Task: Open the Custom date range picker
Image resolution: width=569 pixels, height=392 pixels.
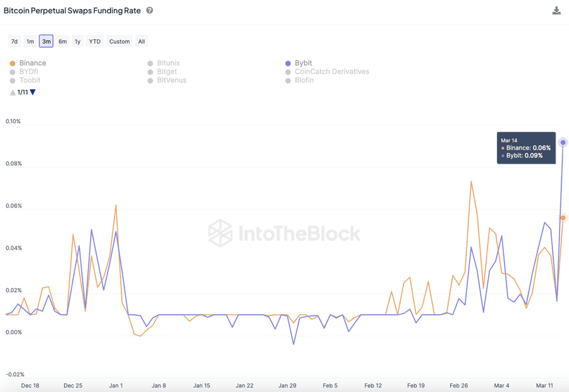Action: pyautogui.click(x=119, y=42)
